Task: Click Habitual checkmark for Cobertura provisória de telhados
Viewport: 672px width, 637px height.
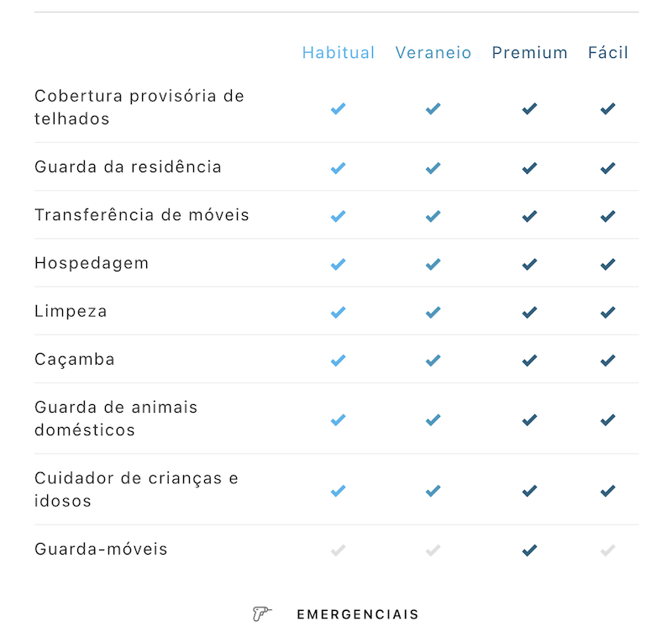Action: (339, 108)
